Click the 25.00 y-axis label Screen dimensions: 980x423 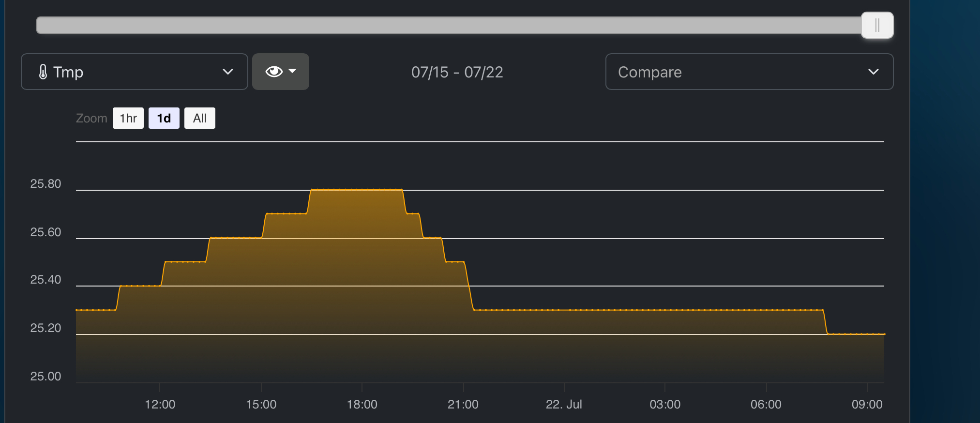(x=45, y=376)
